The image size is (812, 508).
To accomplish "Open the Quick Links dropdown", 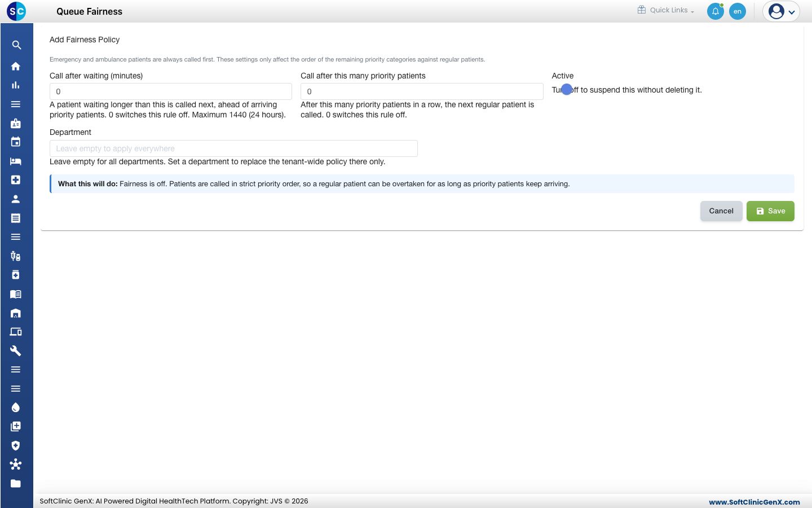I will 666,10.
